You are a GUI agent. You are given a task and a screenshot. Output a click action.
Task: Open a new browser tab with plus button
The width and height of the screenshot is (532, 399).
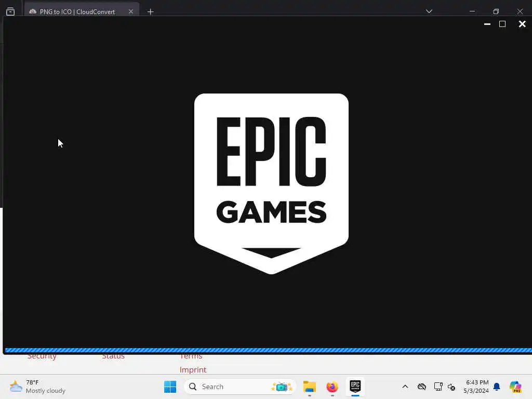point(150,12)
